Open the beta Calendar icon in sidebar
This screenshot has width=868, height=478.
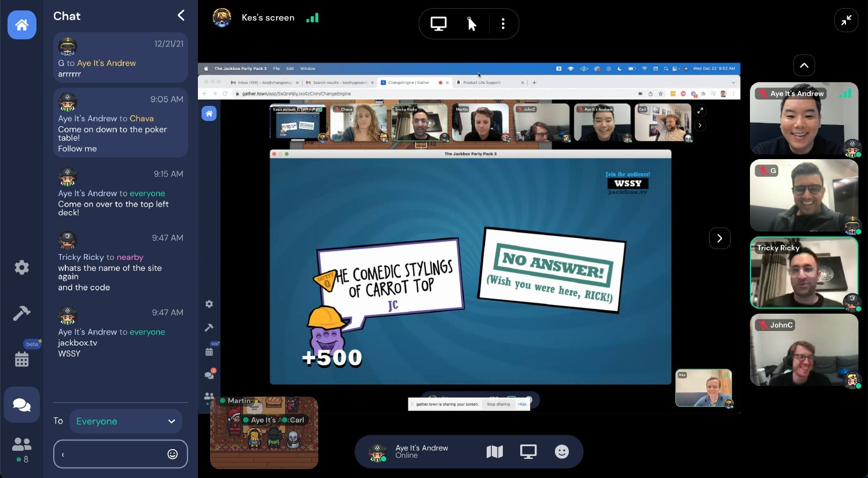coord(21,359)
